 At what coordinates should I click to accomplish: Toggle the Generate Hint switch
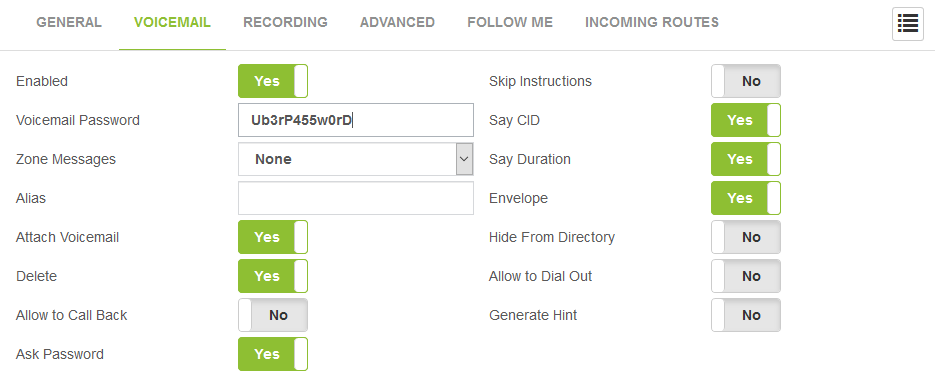pyautogui.click(x=745, y=315)
